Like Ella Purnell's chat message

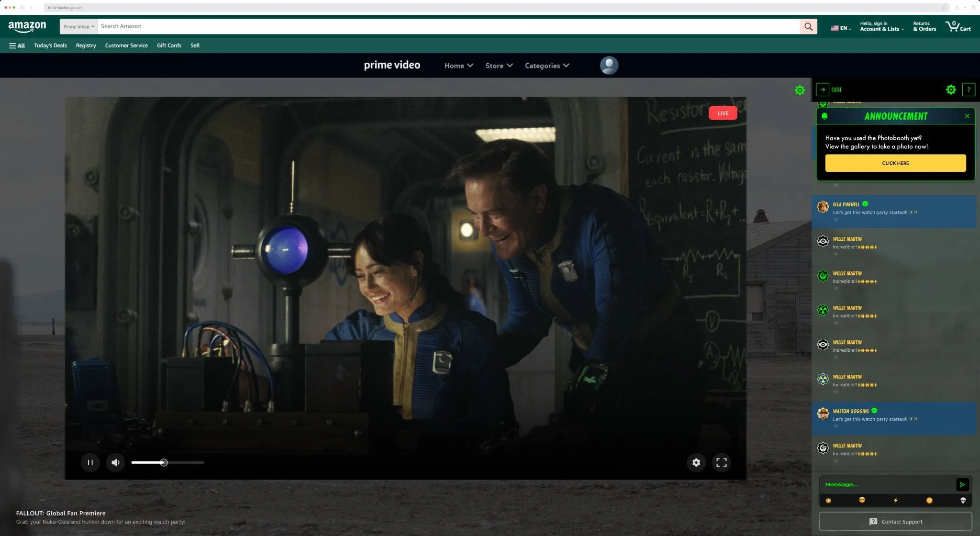pyautogui.click(x=836, y=220)
